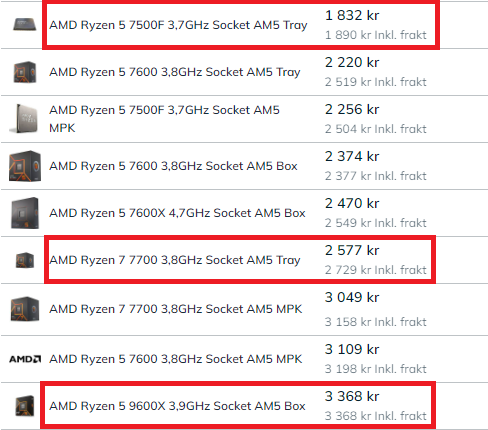488x430 pixels.
Task: Open AMD Ryzen 5 9600X 3,9GHz Box link
Action: [177, 406]
